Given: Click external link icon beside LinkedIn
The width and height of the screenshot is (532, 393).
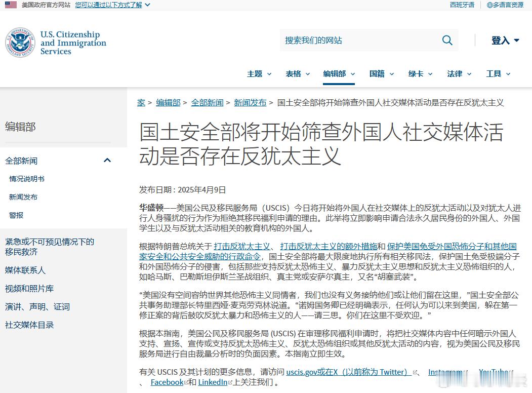Looking at the screenshot, I should 230,383.
